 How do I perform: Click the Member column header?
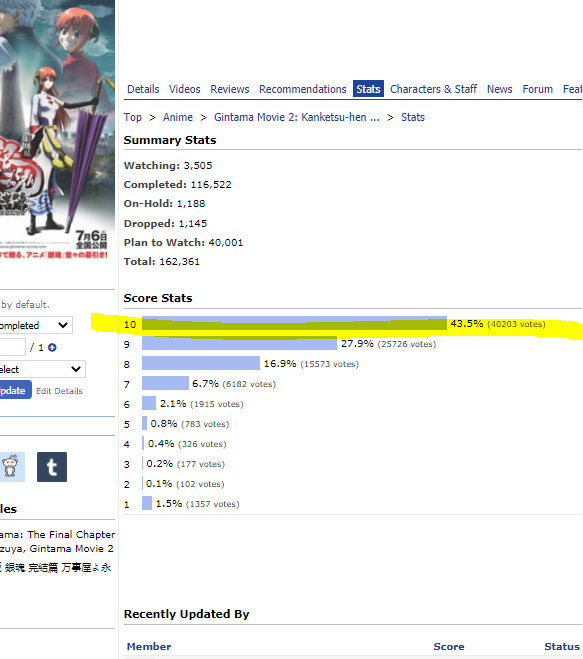pyautogui.click(x=149, y=646)
